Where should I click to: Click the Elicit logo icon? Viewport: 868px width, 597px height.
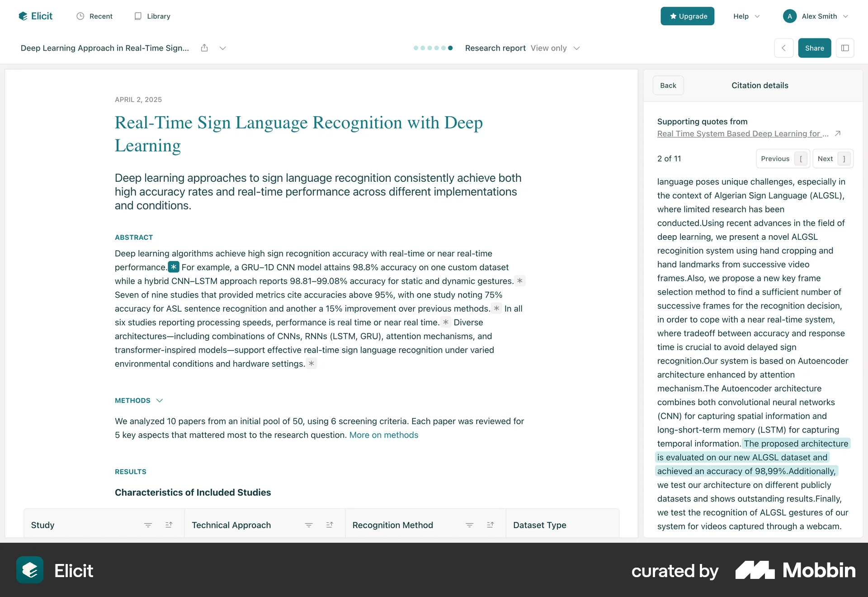coord(23,16)
